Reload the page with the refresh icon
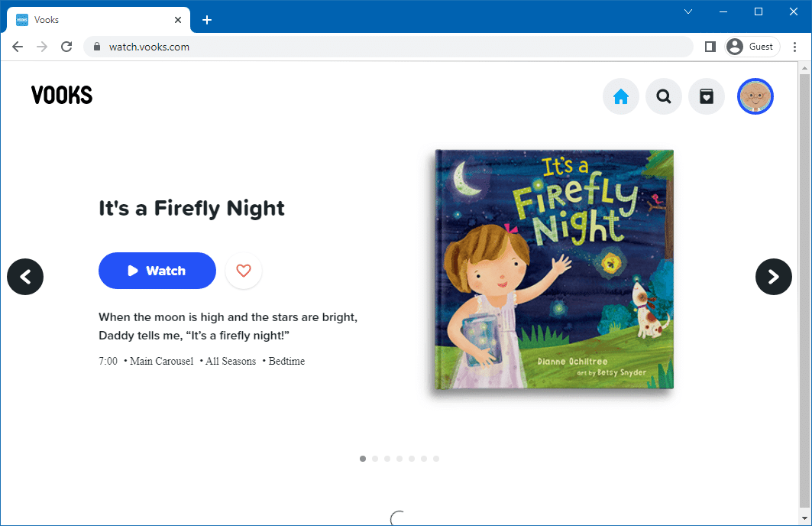The height and width of the screenshot is (526, 812). click(x=66, y=47)
